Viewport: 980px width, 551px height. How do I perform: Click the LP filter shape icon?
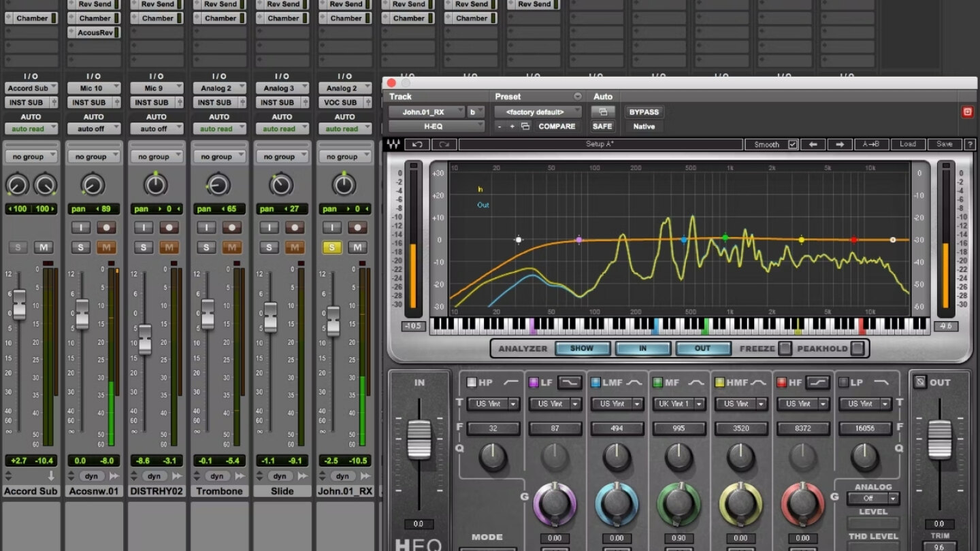[881, 383]
